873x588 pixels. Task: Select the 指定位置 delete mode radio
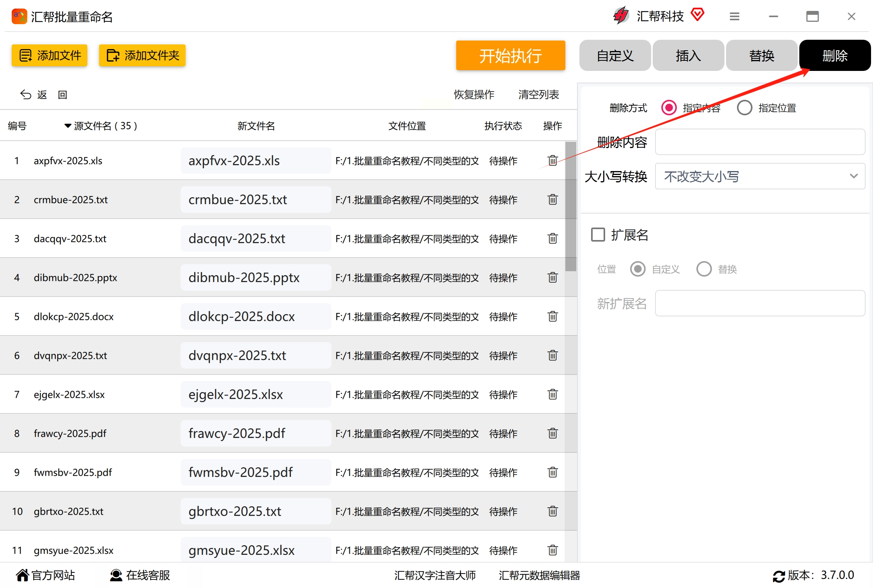coord(744,108)
